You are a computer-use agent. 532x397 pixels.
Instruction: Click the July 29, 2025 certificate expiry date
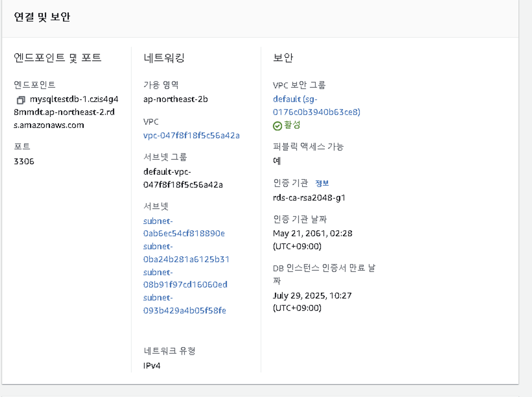tap(312, 296)
